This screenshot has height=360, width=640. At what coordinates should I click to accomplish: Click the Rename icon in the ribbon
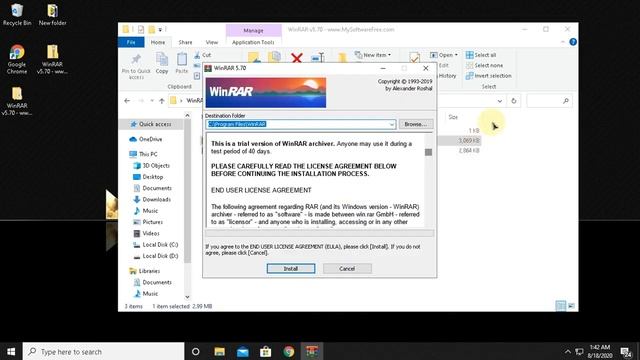(318, 58)
